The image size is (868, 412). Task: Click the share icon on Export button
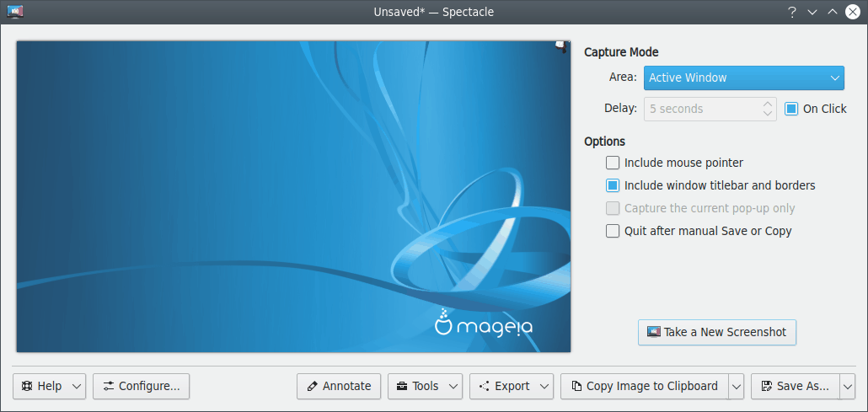484,386
